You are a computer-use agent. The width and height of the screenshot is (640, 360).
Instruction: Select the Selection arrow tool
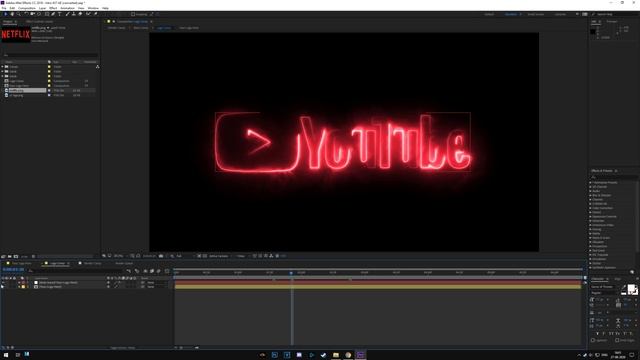click(x=6, y=14)
